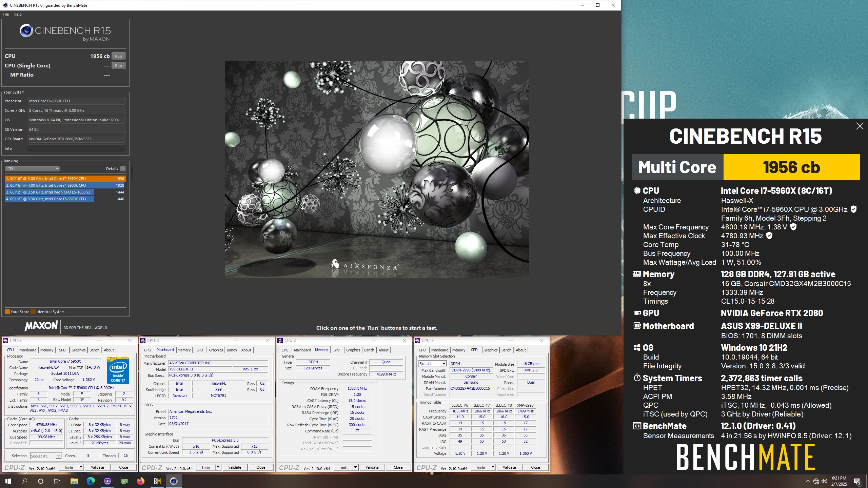Launch Microsoft Edge from the taskbar
The width and height of the screenshot is (868, 488).
click(x=91, y=481)
